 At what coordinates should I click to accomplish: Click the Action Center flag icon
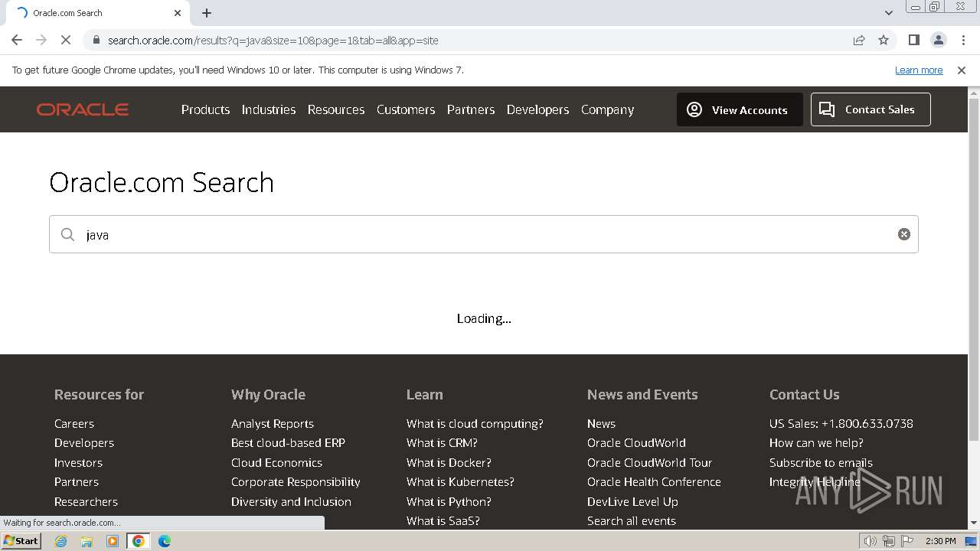tap(906, 541)
